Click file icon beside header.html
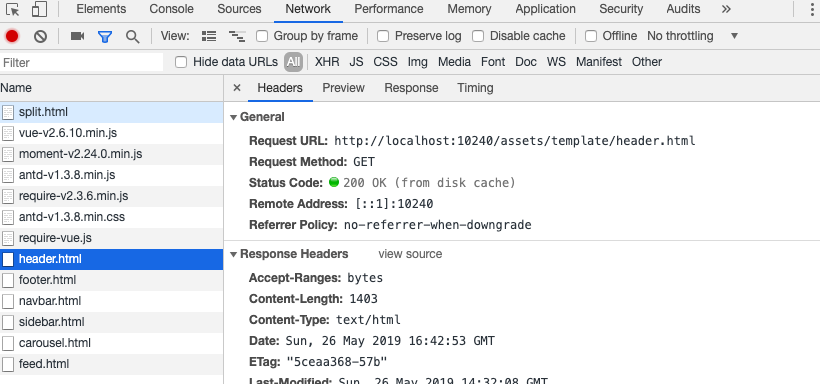 pyautogui.click(x=8, y=259)
